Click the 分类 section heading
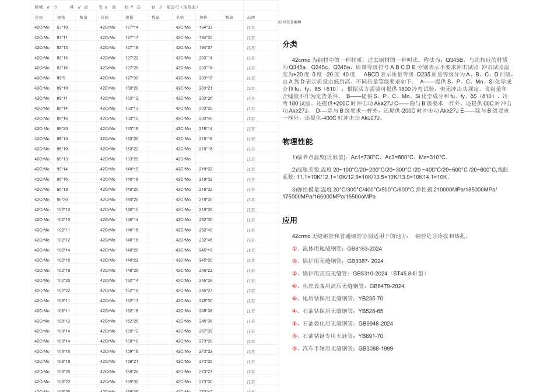554x392 pixels. coord(290,44)
